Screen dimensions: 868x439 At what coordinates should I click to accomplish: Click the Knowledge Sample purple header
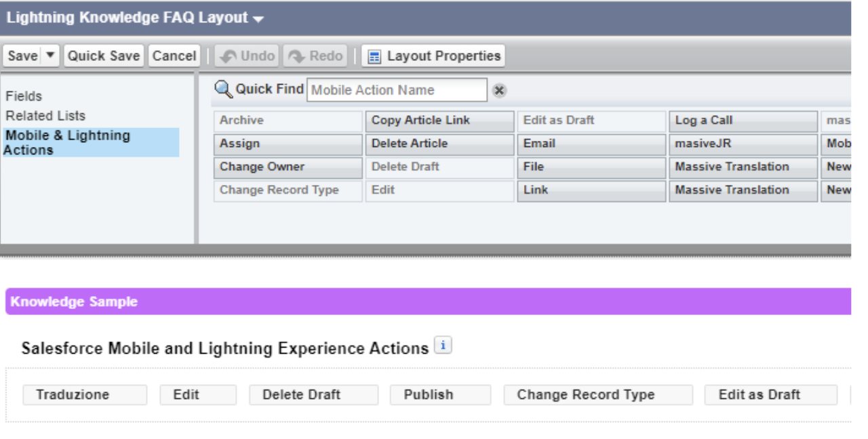[x=428, y=301]
